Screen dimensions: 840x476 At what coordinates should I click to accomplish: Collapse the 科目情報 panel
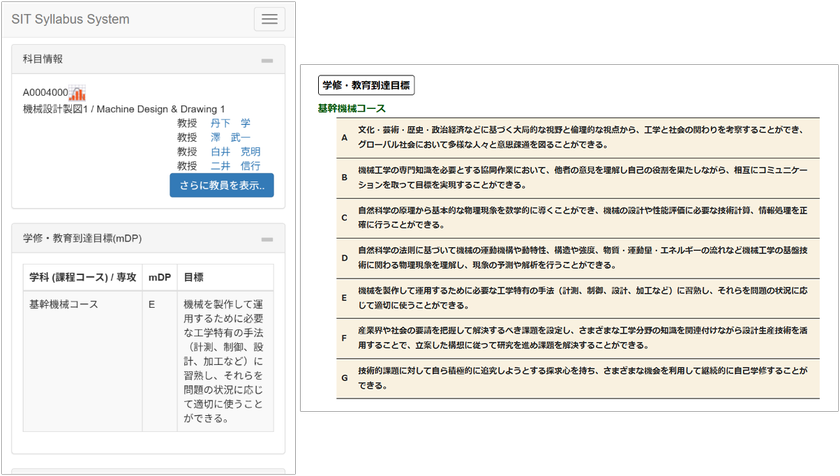click(267, 61)
